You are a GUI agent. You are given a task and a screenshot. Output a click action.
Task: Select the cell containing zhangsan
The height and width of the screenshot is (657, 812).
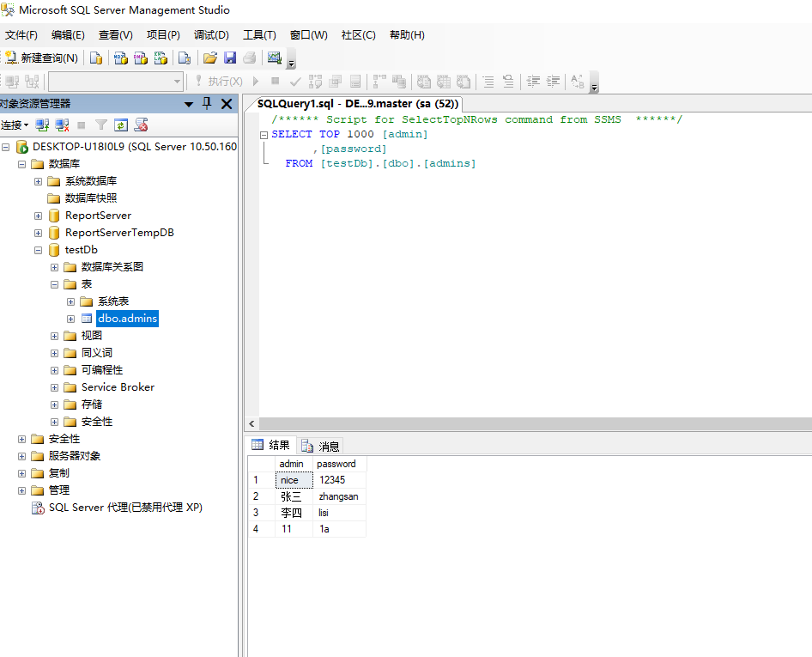tap(340, 496)
